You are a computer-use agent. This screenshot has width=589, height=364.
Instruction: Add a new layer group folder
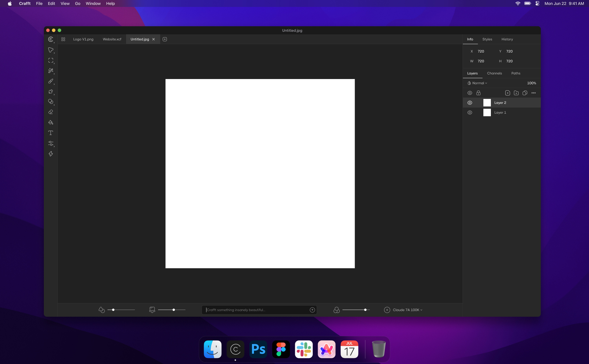[x=516, y=93]
